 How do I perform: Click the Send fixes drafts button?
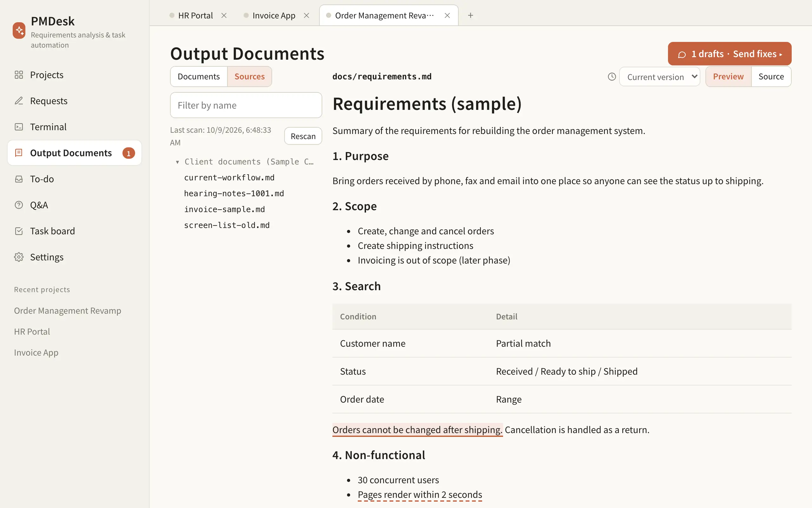point(730,54)
